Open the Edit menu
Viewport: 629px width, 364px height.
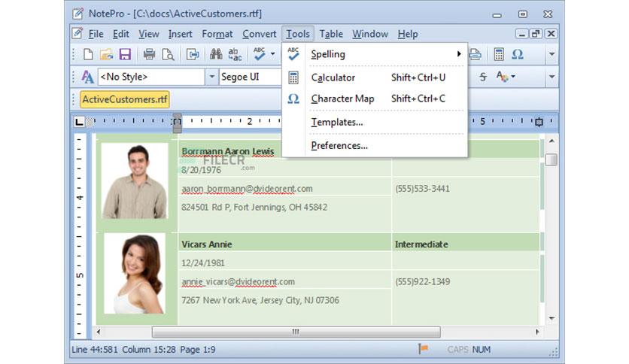(120, 34)
